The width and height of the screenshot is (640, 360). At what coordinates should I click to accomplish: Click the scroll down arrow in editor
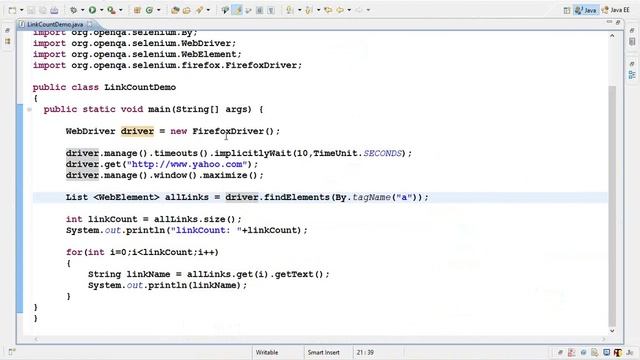612,331
